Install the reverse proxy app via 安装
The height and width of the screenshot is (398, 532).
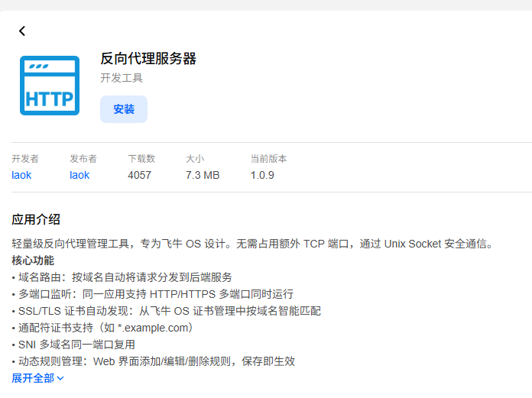click(124, 109)
